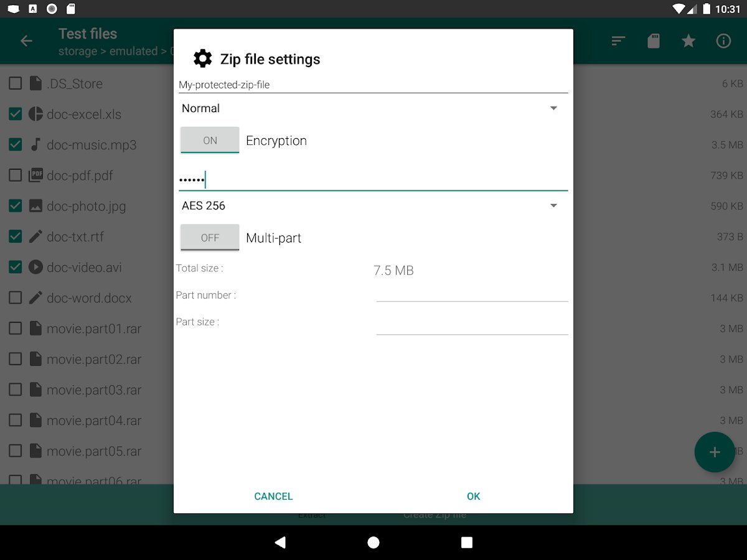Turn on the Multi-part toggle

coord(210,238)
